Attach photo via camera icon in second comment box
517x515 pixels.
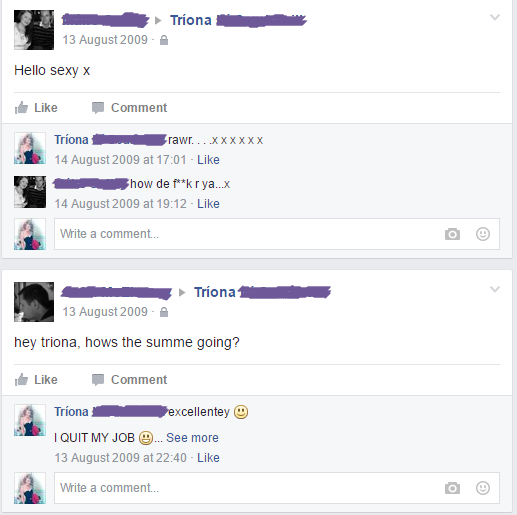point(452,488)
